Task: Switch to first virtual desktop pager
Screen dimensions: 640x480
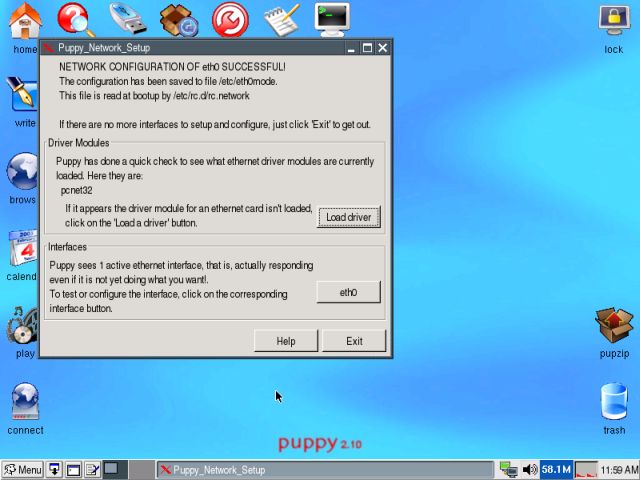Action: [x=116, y=470]
